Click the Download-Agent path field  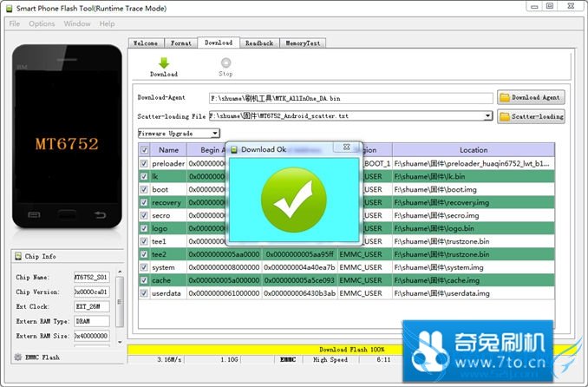click(351, 98)
